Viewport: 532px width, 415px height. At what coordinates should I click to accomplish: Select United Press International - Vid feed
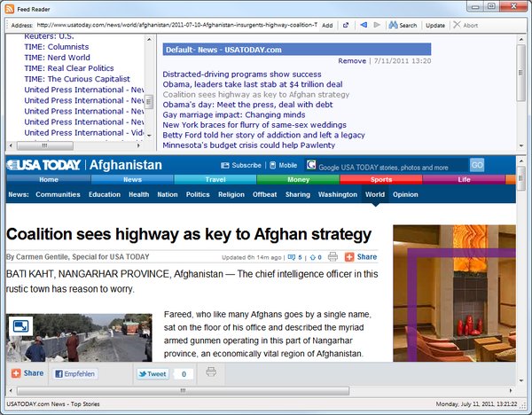[x=84, y=133]
